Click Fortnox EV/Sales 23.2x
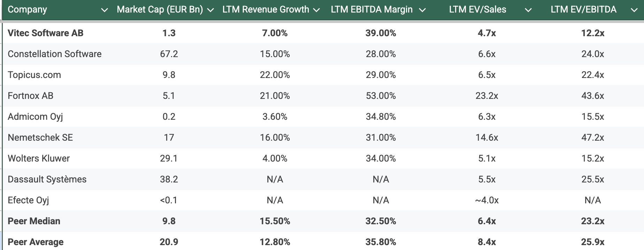The width and height of the screenshot is (644, 250). tap(487, 96)
